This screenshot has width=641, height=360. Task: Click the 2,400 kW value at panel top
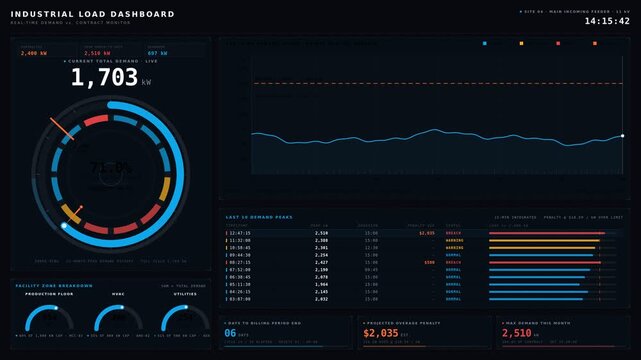[x=34, y=54]
